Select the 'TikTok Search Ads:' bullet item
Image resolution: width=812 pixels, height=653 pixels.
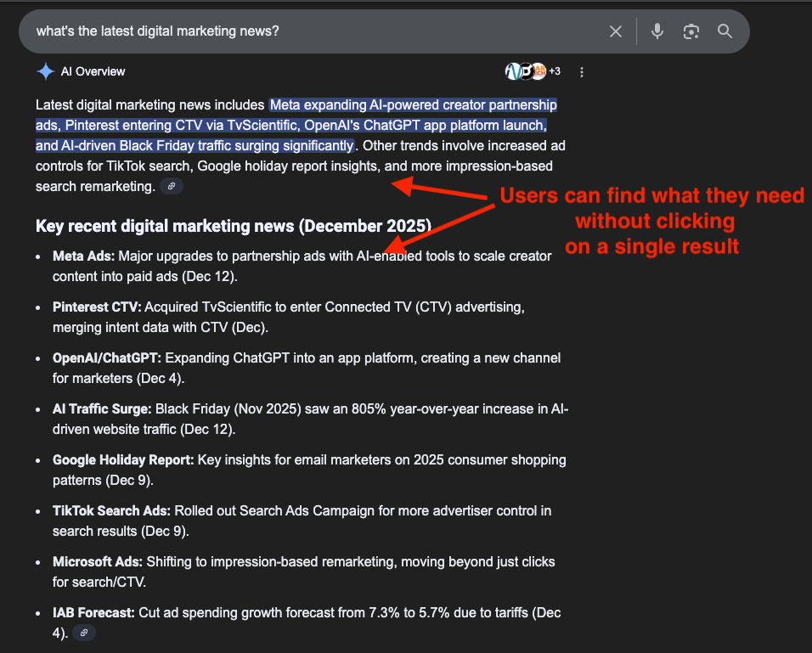click(x=111, y=511)
